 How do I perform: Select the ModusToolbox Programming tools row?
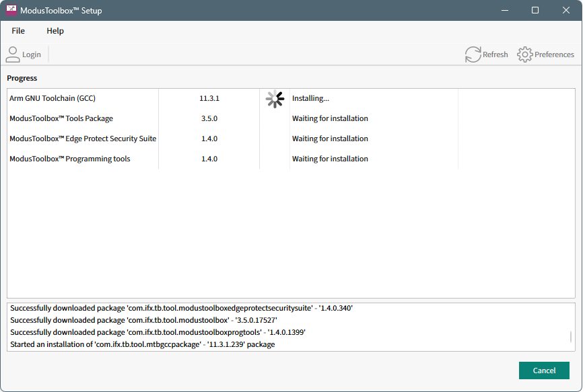[70, 159]
